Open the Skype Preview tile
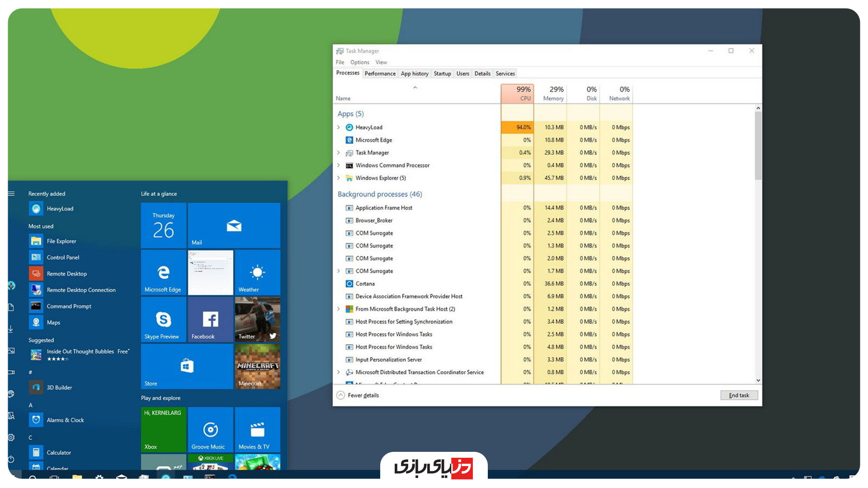Screen dimensions: 868x488 point(163,319)
